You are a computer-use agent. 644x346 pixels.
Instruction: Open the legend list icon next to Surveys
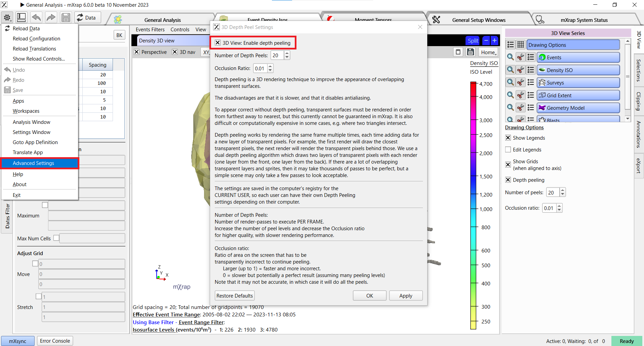531,83
